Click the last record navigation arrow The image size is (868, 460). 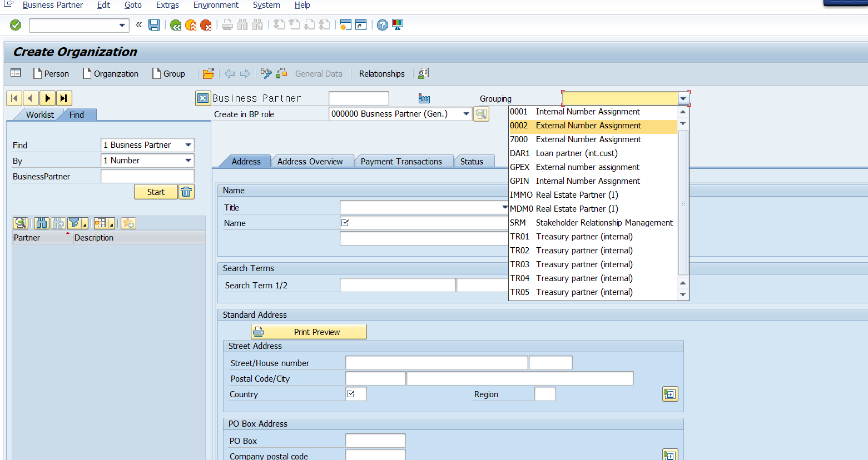(x=64, y=98)
